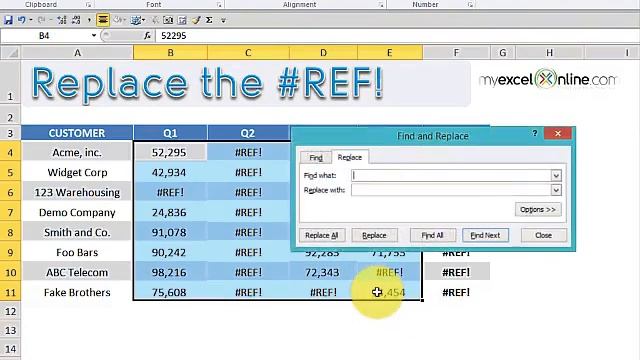Viewport: 640px width, 360px height.
Task: Click the Find what input field
Action: coord(451,176)
